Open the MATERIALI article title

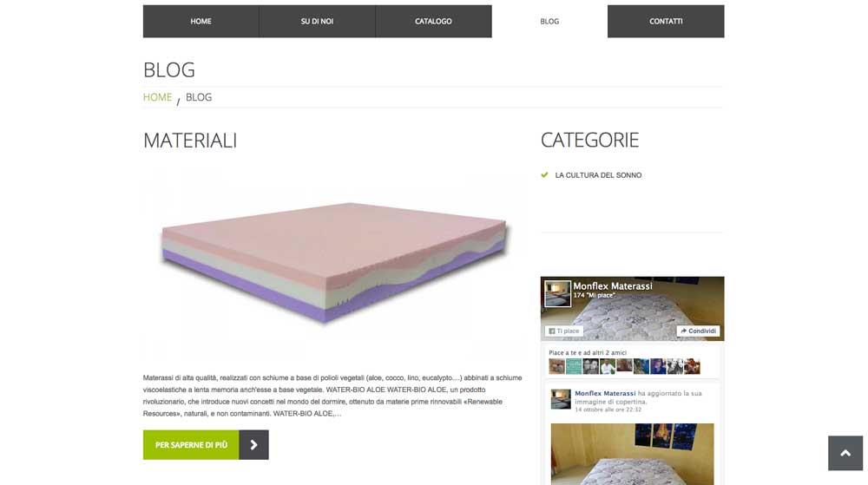[190, 141]
